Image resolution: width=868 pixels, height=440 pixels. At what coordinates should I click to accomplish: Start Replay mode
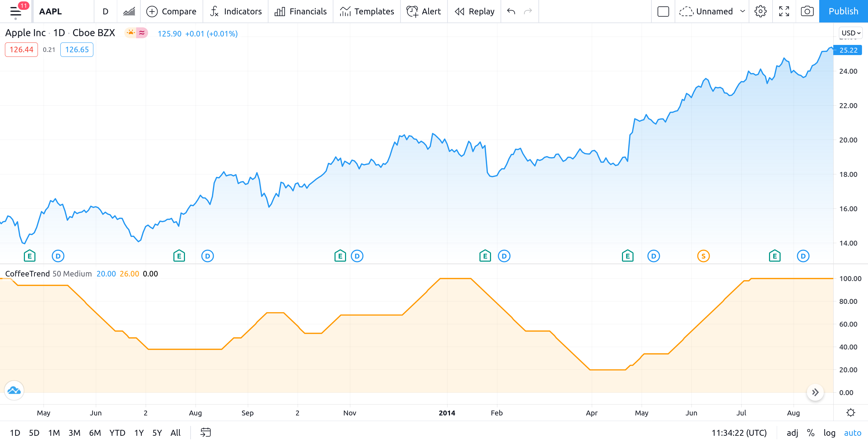point(474,11)
